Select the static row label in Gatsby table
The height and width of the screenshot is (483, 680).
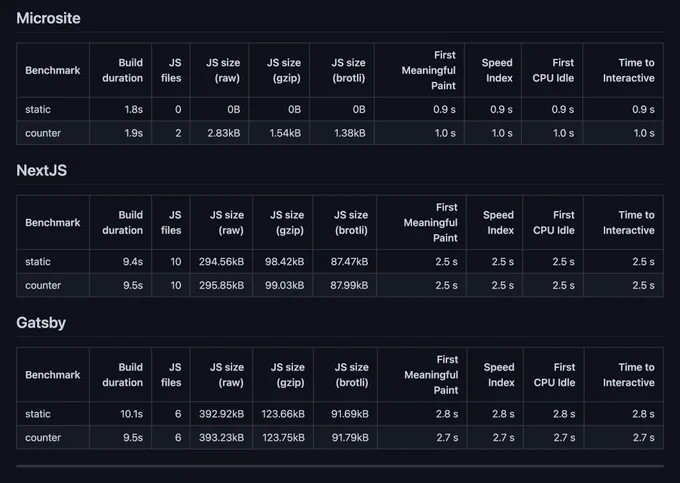38,414
